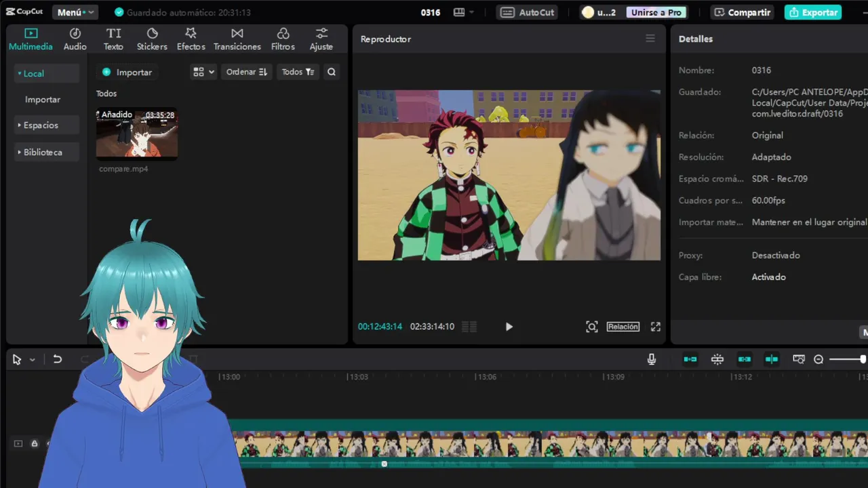Click the Proxy Desactivado value
The height and width of the screenshot is (488, 868).
776,256
